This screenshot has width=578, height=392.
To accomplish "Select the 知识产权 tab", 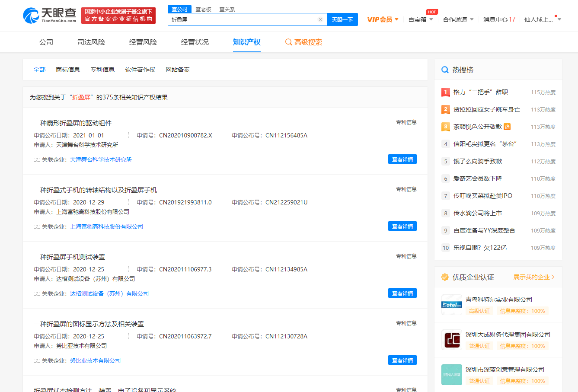I will tap(247, 42).
